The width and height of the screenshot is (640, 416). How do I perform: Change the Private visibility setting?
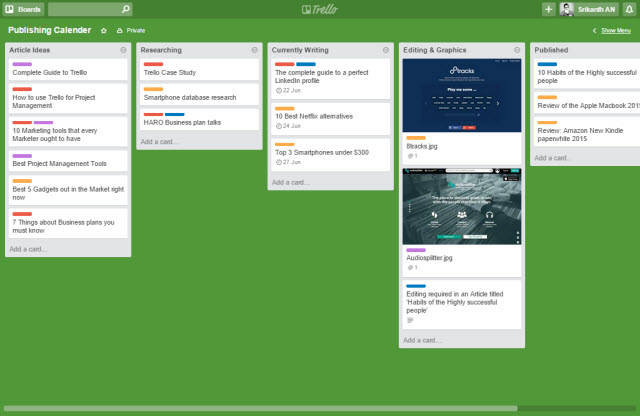click(x=131, y=31)
